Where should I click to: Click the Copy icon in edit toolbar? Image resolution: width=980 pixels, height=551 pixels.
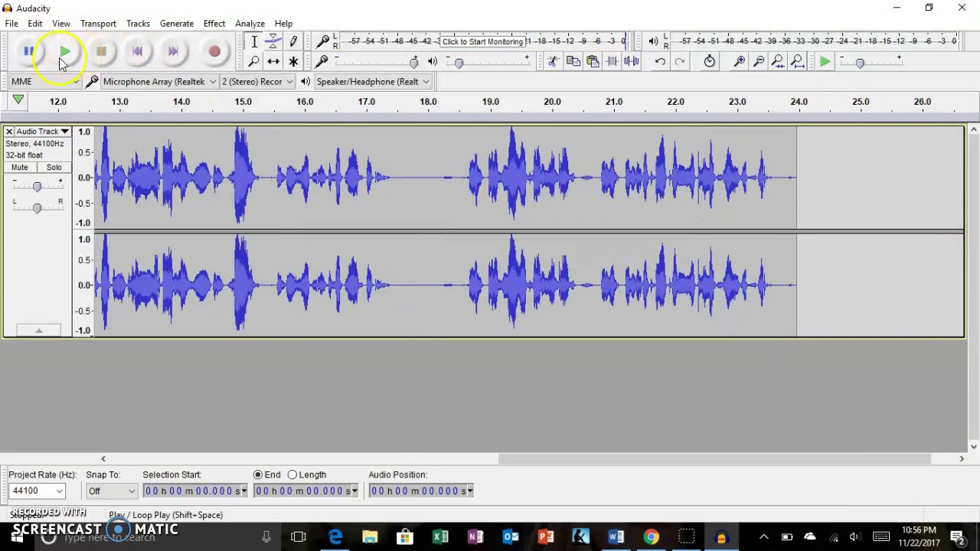click(x=573, y=61)
